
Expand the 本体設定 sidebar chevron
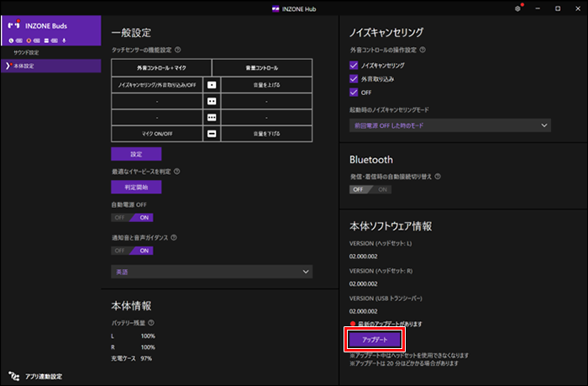coord(8,66)
